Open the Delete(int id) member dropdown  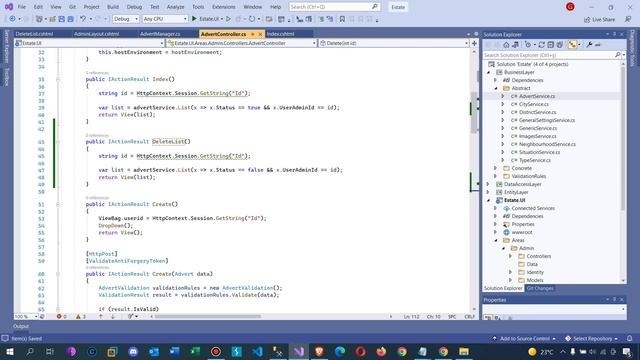click(x=393, y=43)
